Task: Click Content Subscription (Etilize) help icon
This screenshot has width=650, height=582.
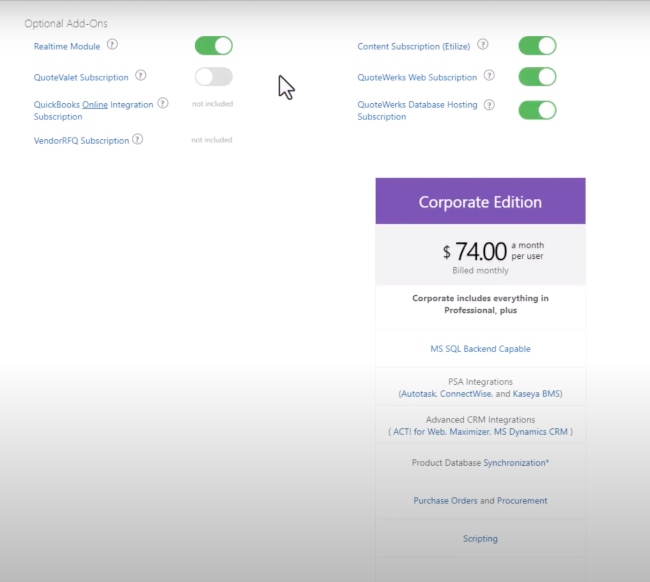Action: pos(483,44)
